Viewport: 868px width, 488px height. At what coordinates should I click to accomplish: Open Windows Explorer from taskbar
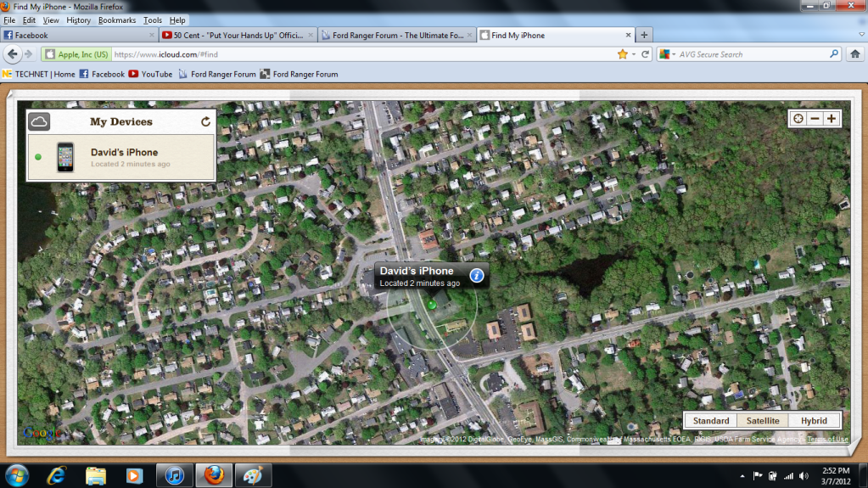(96, 476)
